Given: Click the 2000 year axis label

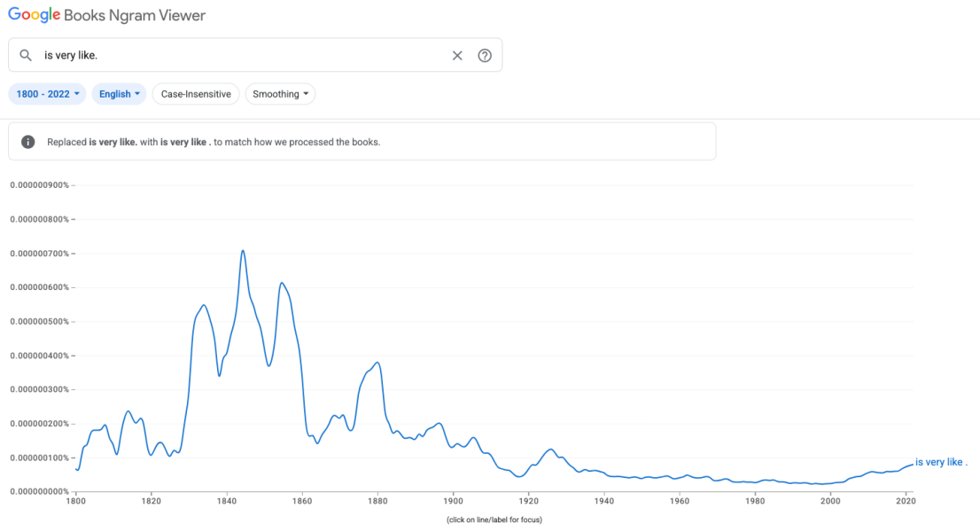Looking at the screenshot, I should (x=830, y=501).
